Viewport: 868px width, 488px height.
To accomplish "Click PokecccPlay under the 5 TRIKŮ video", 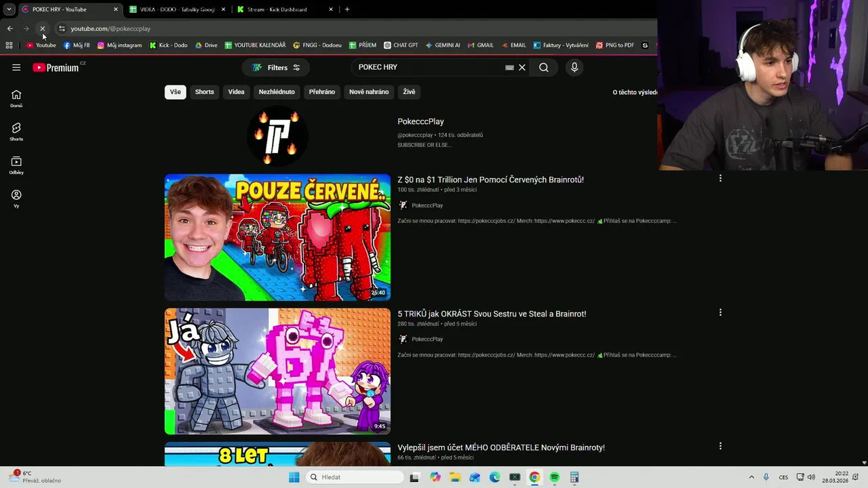I will click(427, 339).
